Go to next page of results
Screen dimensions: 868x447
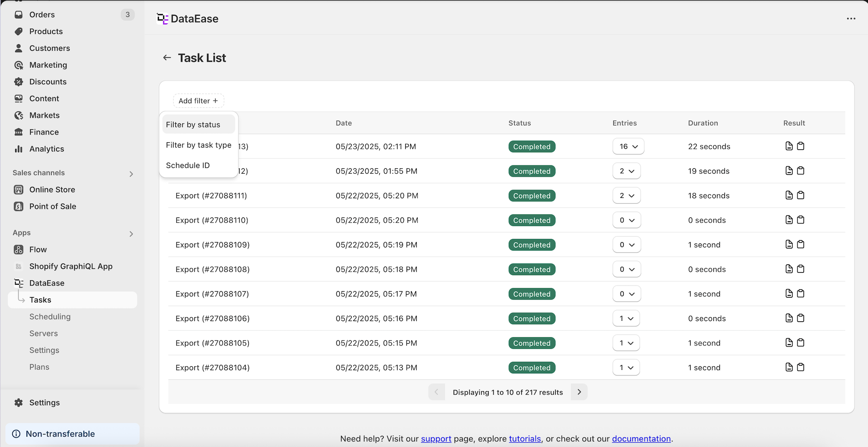point(579,392)
